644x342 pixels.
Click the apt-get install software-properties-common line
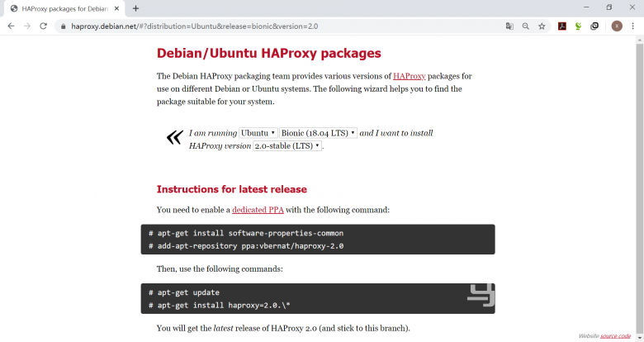(x=245, y=233)
